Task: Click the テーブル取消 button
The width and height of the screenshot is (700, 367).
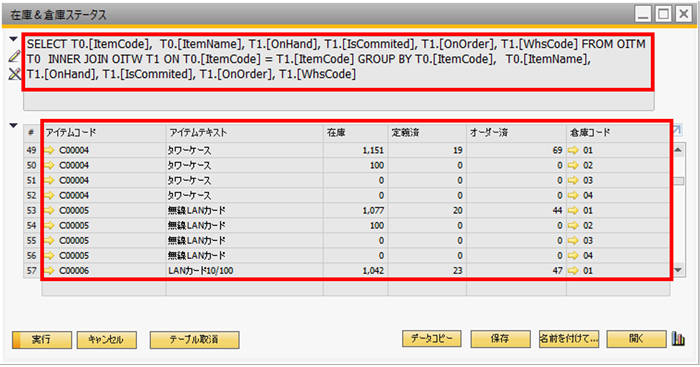Action: (x=194, y=340)
